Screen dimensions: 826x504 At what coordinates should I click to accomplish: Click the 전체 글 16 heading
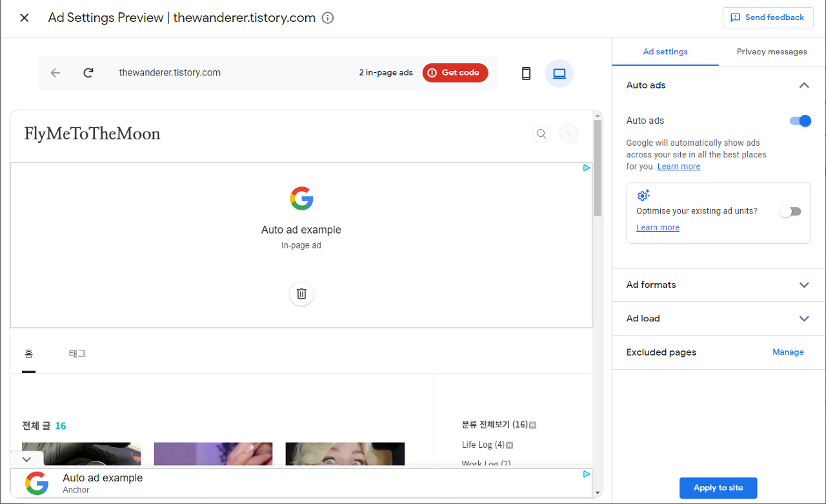pyautogui.click(x=44, y=426)
